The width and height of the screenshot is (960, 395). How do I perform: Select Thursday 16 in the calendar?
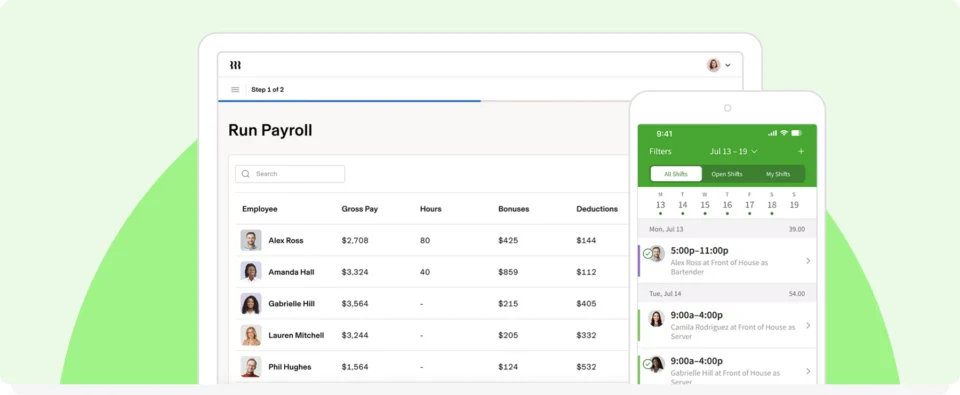[727, 204]
